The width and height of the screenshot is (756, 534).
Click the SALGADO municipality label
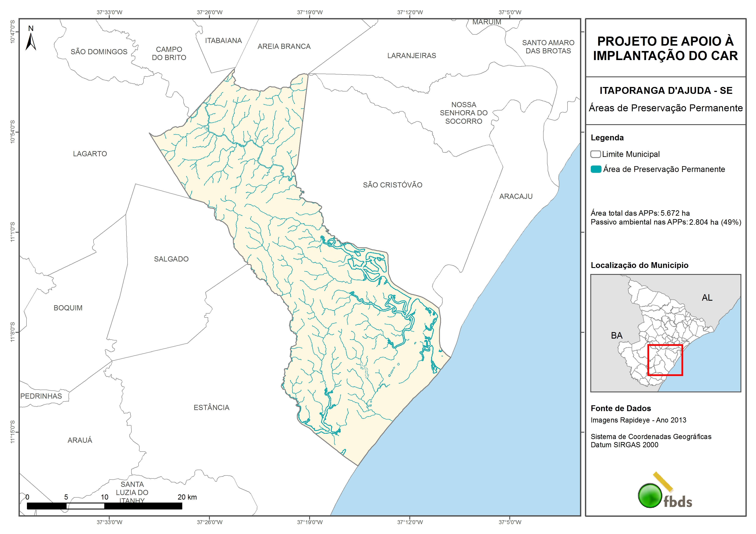[x=171, y=259]
